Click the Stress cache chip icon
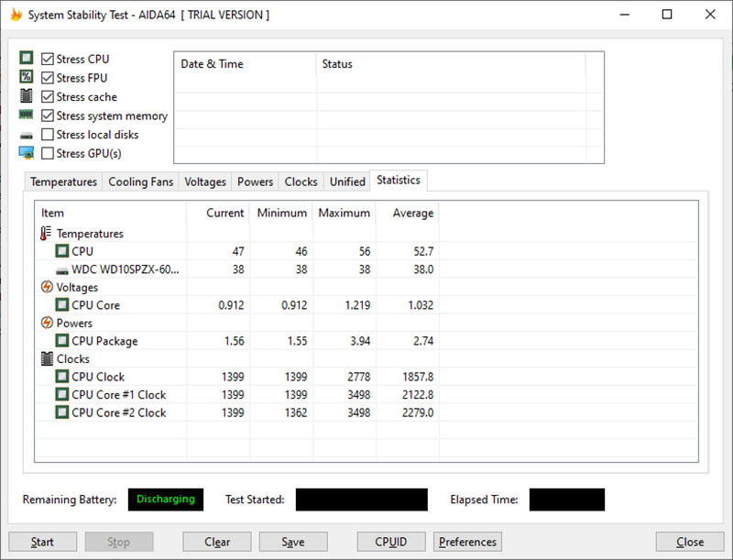733x560 pixels. click(27, 96)
